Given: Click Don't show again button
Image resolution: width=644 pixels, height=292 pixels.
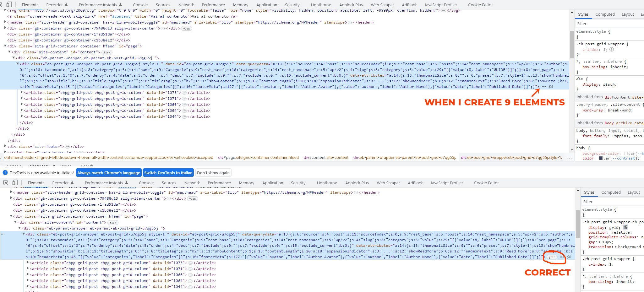Looking at the screenshot, I should 213,173.
